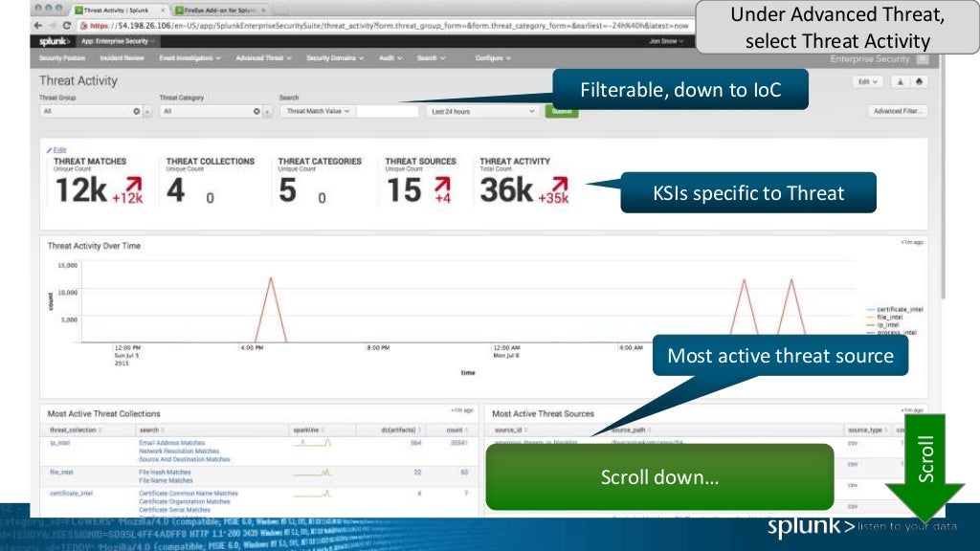980x551 pixels.
Task: Click the Advanced Filter button
Action: tap(897, 111)
